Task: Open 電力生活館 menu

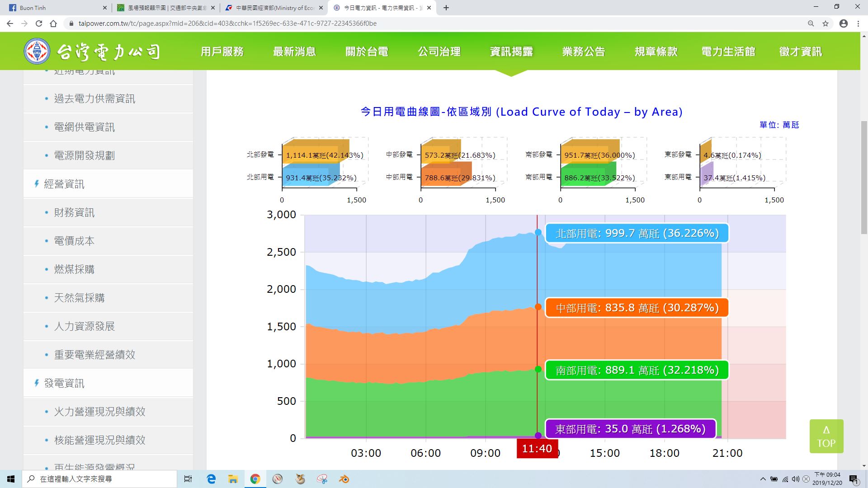Action: click(728, 52)
